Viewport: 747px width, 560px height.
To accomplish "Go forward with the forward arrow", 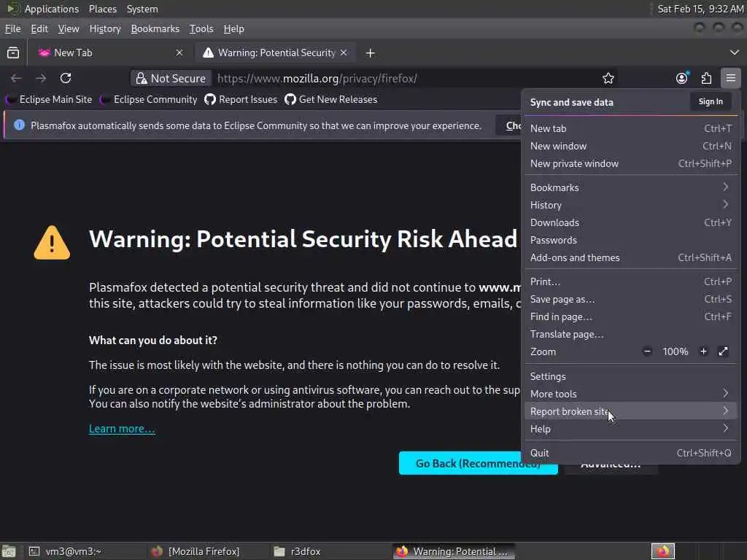I will point(41,78).
